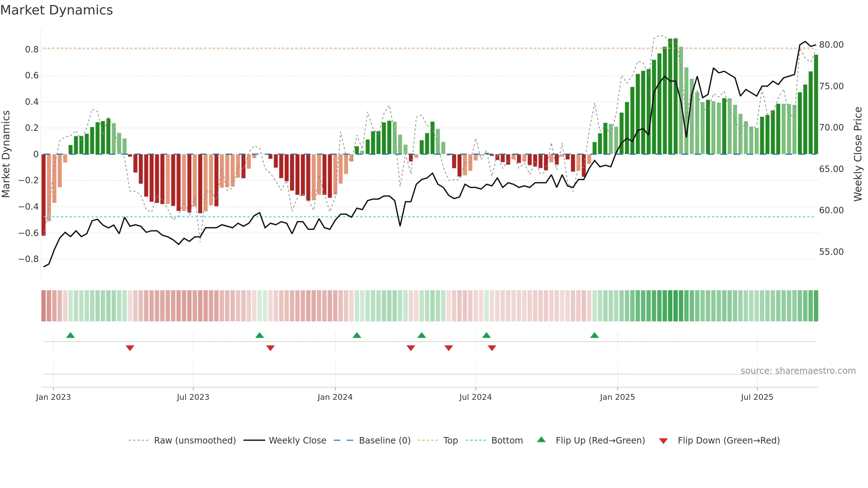868x488 pixels.
Task: Toggle the 'Flip Down (Green→Red)' legend label
Action: pos(729,440)
